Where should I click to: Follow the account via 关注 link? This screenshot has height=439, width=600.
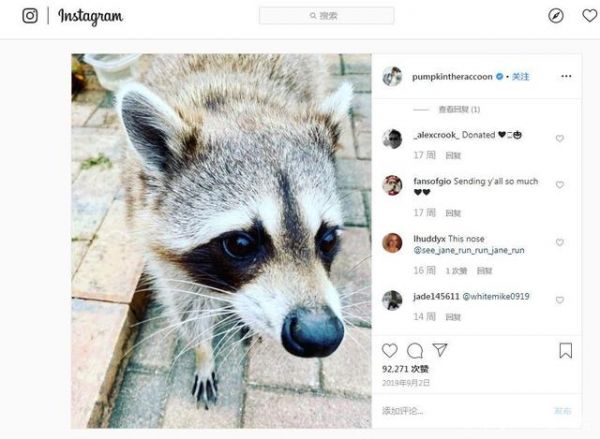(x=519, y=77)
